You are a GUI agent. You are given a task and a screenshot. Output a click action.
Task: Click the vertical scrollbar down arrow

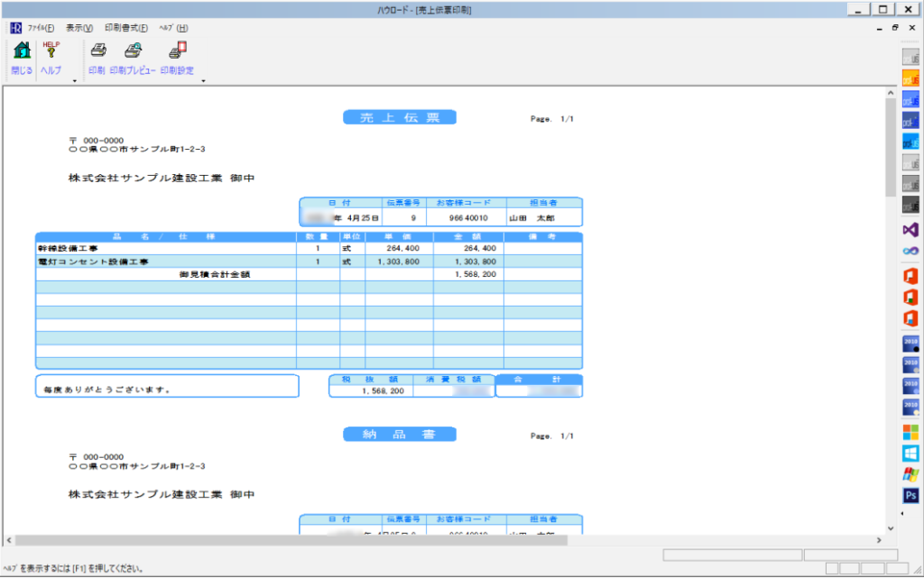coord(892,527)
